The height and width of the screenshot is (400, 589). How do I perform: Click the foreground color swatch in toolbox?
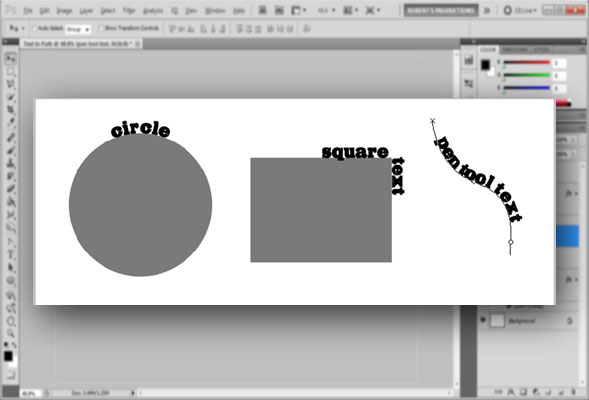[x=8, y=356]
